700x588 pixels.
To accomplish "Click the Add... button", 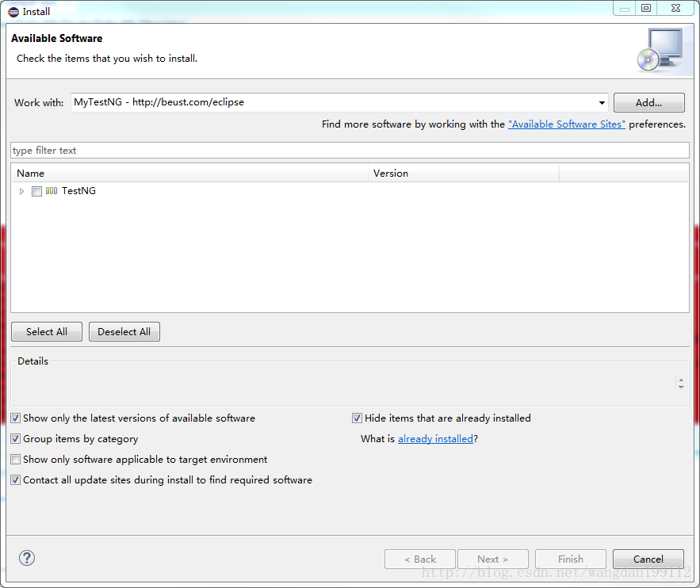I will pos(648,102).
